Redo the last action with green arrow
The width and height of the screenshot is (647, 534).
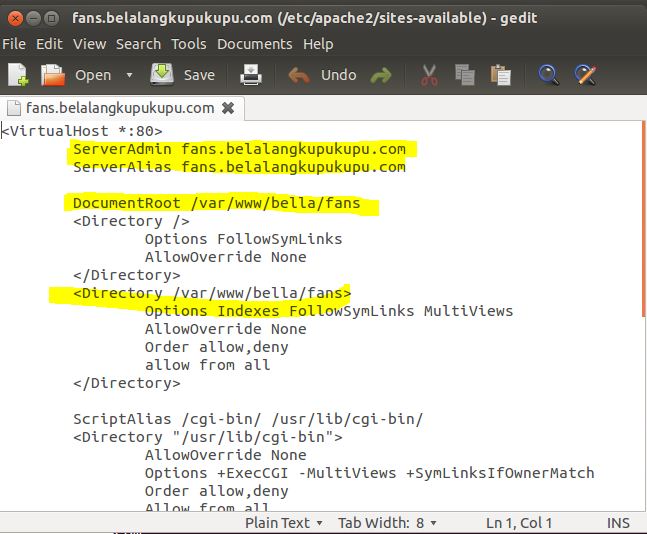pyautogui.click(x=380, y=76)
